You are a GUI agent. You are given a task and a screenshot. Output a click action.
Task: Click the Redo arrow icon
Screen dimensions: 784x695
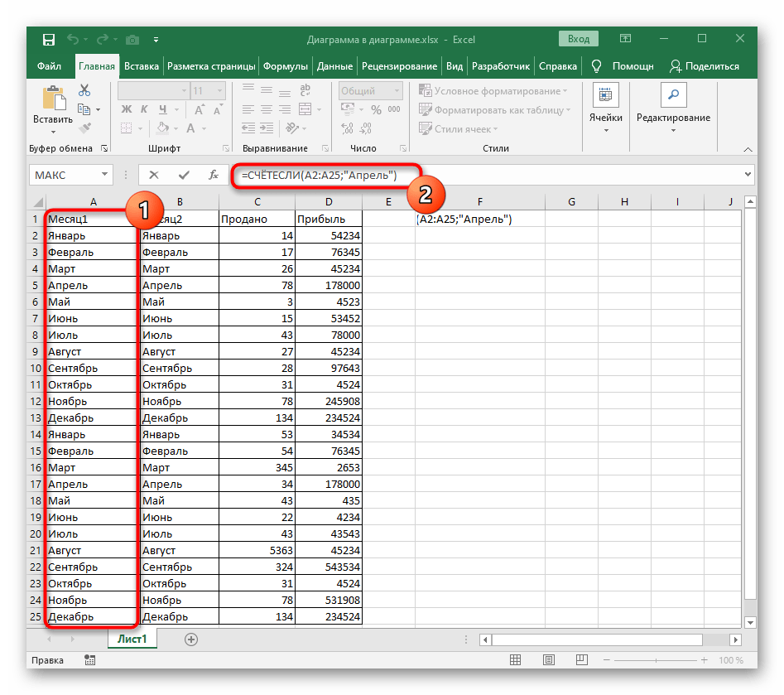103,39
